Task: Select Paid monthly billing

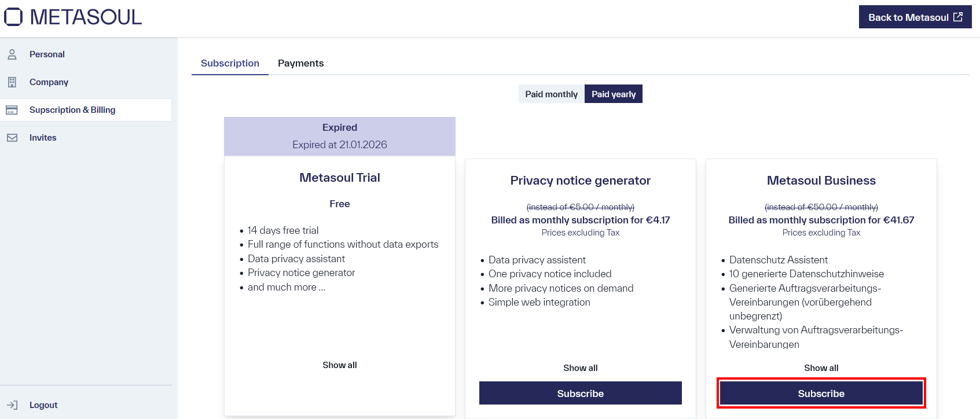Action: (x=550, y=93)
